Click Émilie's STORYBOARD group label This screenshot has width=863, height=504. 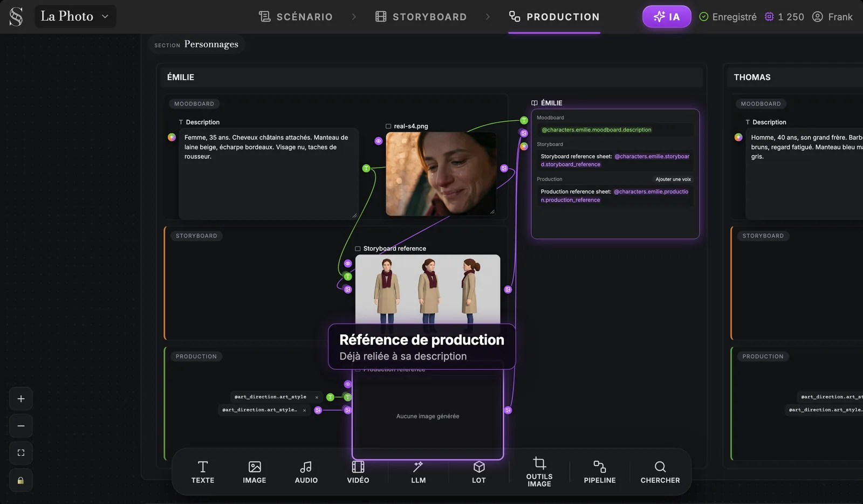pyautogui.click(x=196, y=236)
